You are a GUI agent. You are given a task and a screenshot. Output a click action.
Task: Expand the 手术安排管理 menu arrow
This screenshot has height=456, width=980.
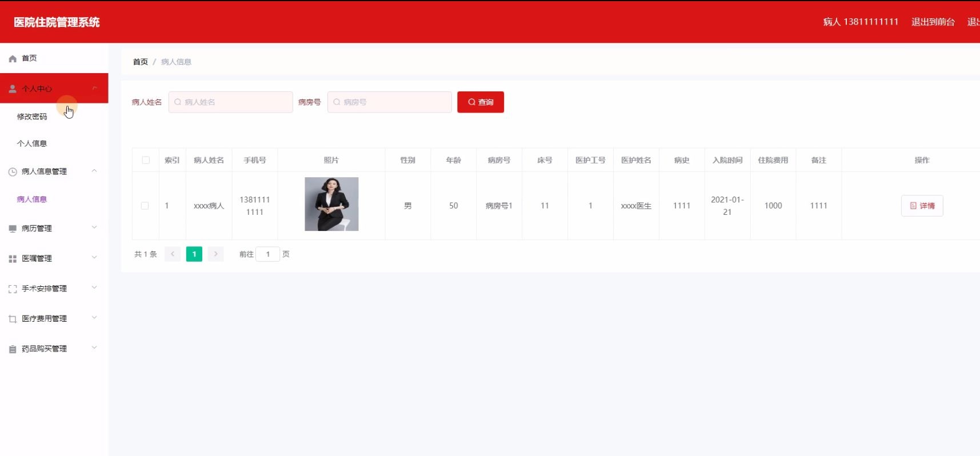coord(94,287)
